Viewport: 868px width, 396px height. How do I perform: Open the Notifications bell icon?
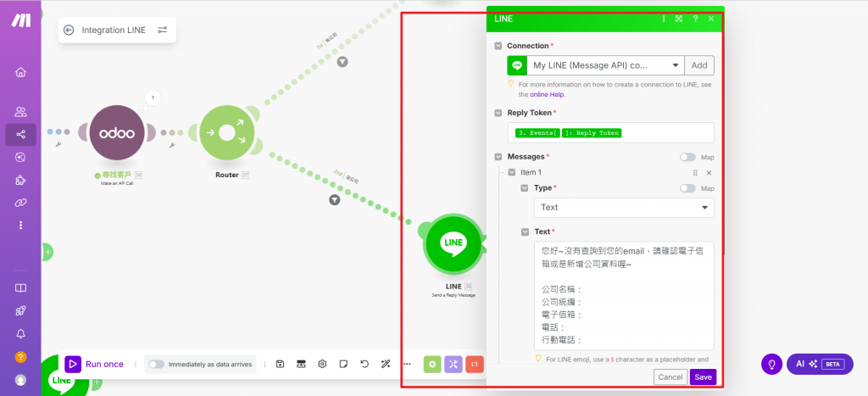coord(20,333)
